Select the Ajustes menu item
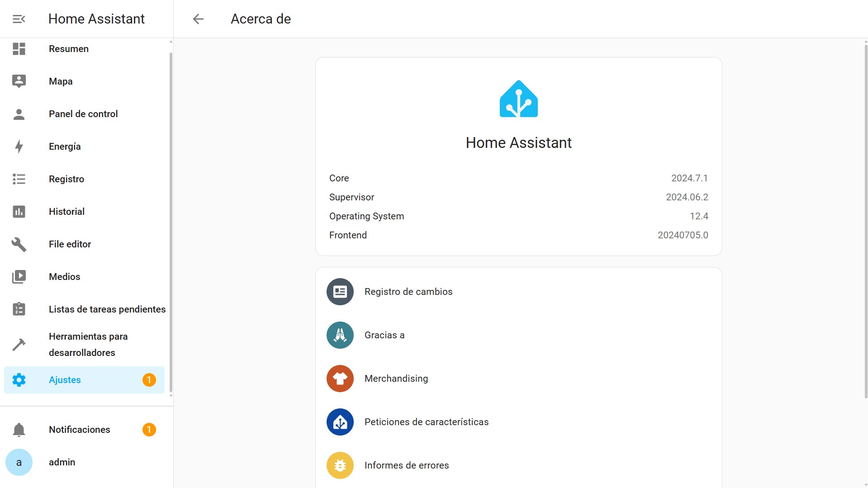Image resolution: width=868 pixels, height=488 pixels. (x=65, y=380)
